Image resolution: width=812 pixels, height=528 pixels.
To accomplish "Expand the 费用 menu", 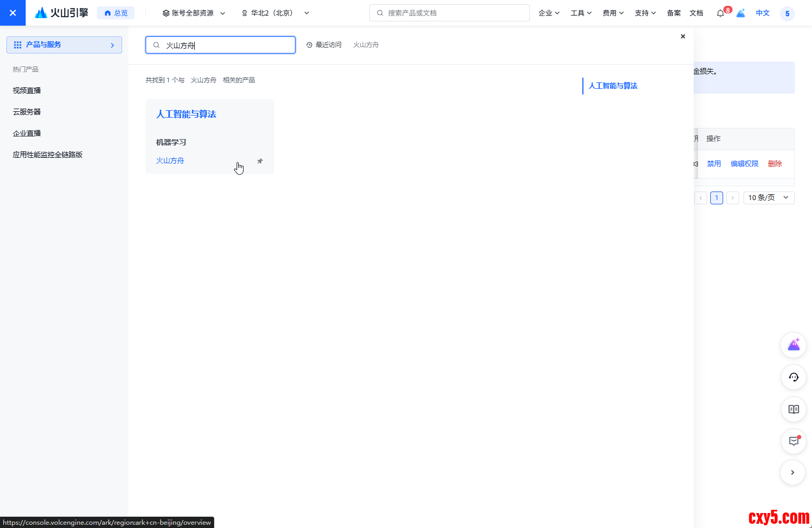I will (613, 13).
